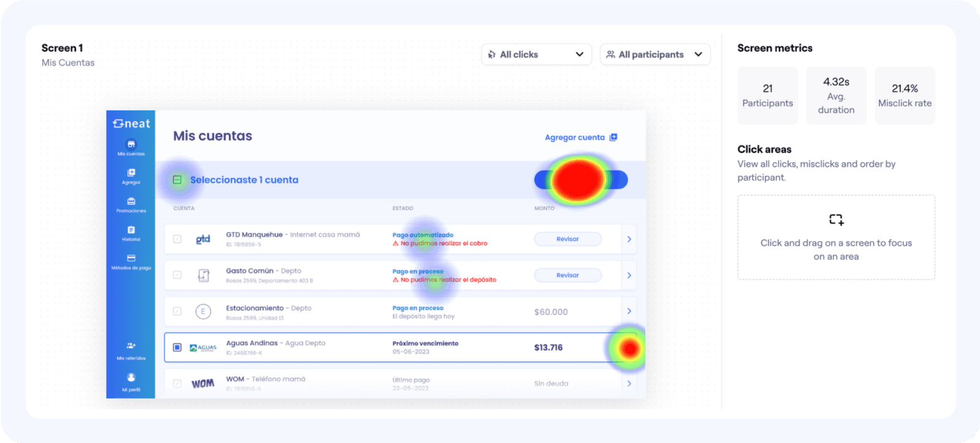Click El depósito llega hoy text
The width and height of the screenshot is (980, 443).
click(x=424, y=317)
